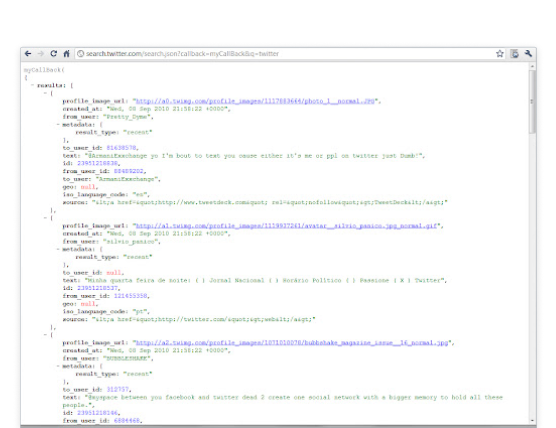Click the @ArmaniExechange tweet text
556x428 pixels.
(x=254, y=156)
